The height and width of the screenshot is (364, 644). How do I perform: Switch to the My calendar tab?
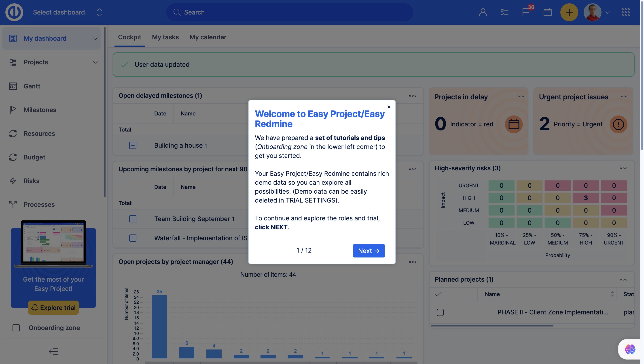[208, 37]
